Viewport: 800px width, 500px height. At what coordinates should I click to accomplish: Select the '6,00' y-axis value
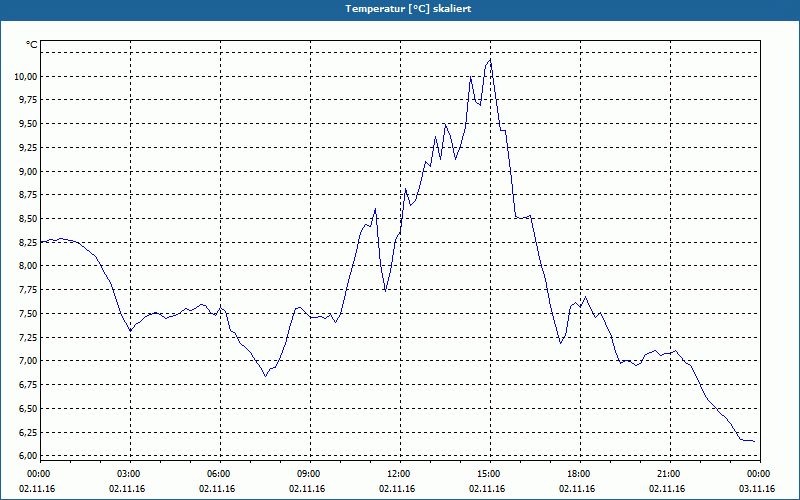coord(29,456)
